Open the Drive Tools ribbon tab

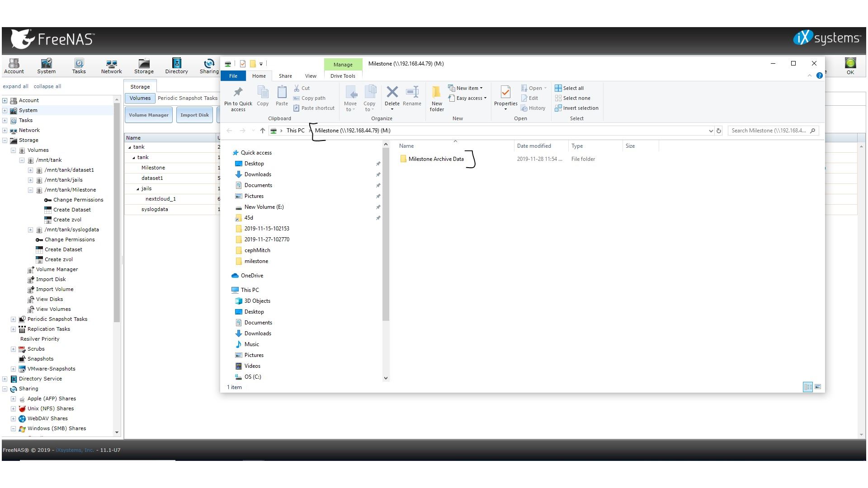pyautogui.click(x=343, y=76)
